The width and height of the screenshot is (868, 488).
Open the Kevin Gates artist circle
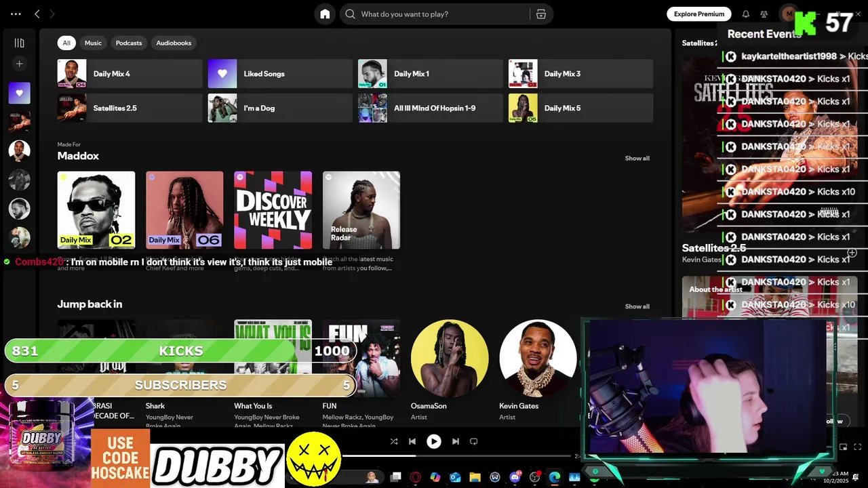click(x=538, y=359)
